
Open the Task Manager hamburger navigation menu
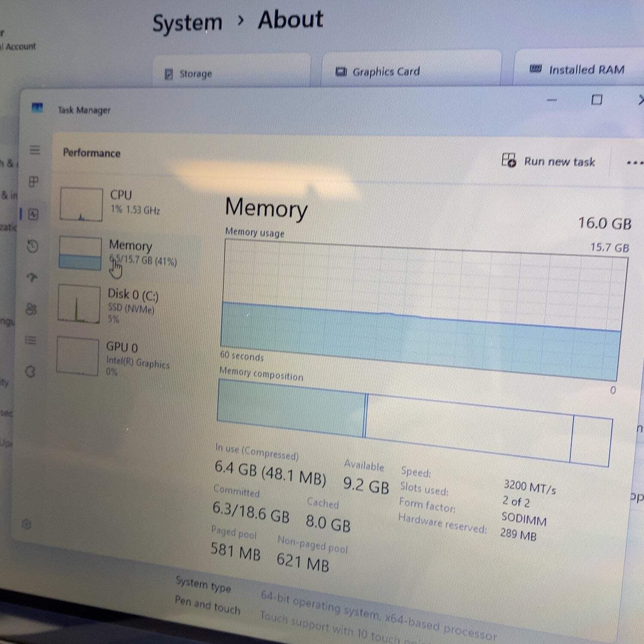tap(35, 150)
